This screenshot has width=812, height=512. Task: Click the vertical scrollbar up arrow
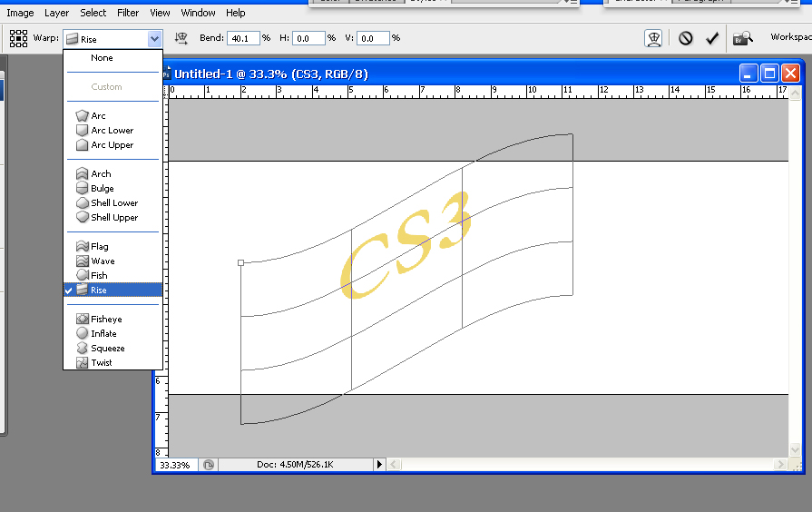(x=796, y=93)
